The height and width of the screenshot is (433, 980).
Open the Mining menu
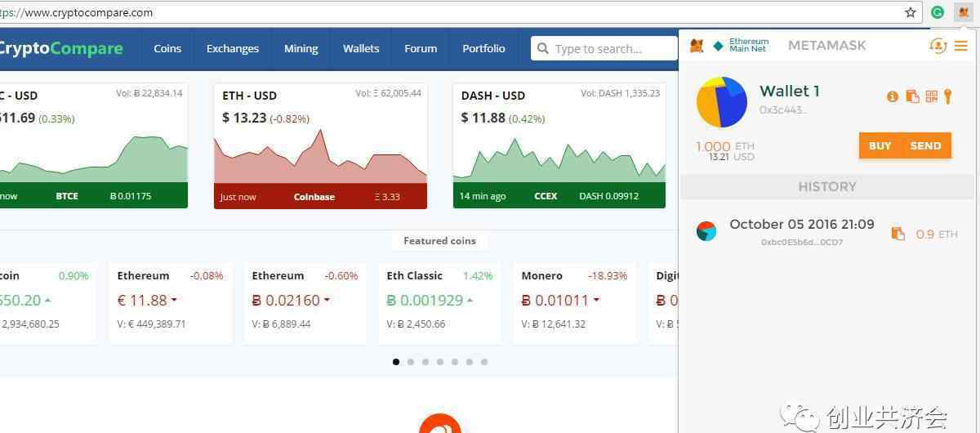click(x=301, y=48)
